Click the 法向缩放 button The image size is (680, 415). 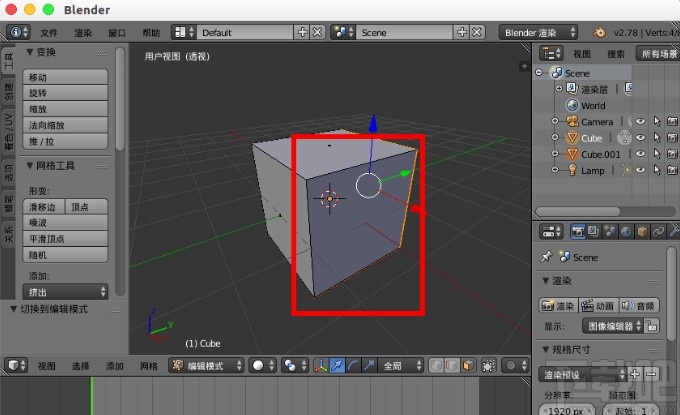click(65, 125)
